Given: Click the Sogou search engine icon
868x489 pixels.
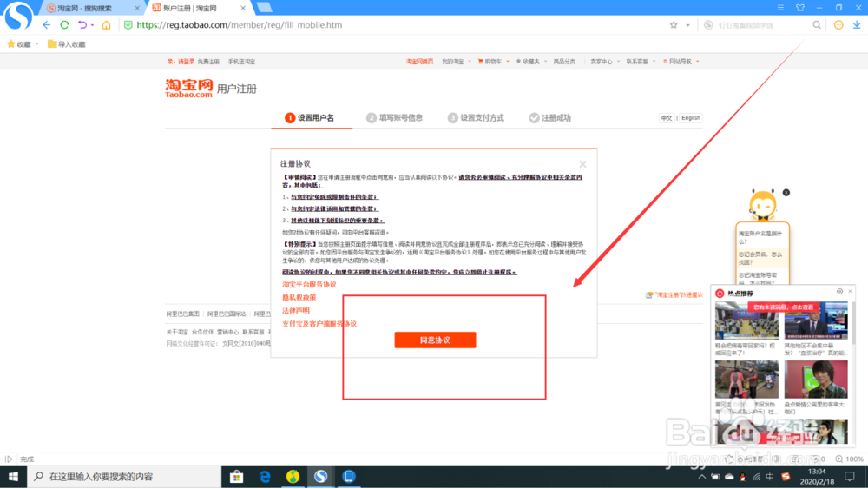Looking at the screenshot, I should tap(708, 25).
